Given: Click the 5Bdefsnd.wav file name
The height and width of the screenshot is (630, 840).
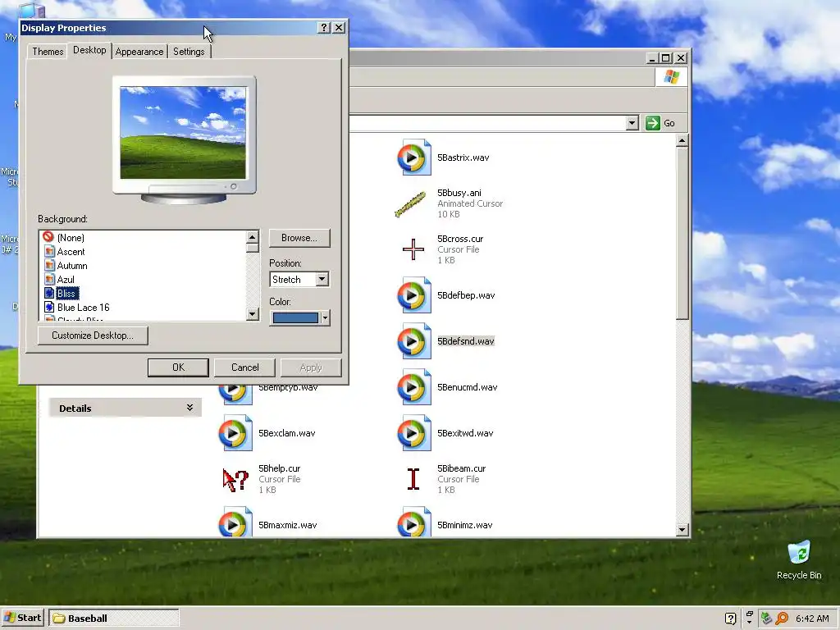Looking at the screenshot, I should 466,341.
